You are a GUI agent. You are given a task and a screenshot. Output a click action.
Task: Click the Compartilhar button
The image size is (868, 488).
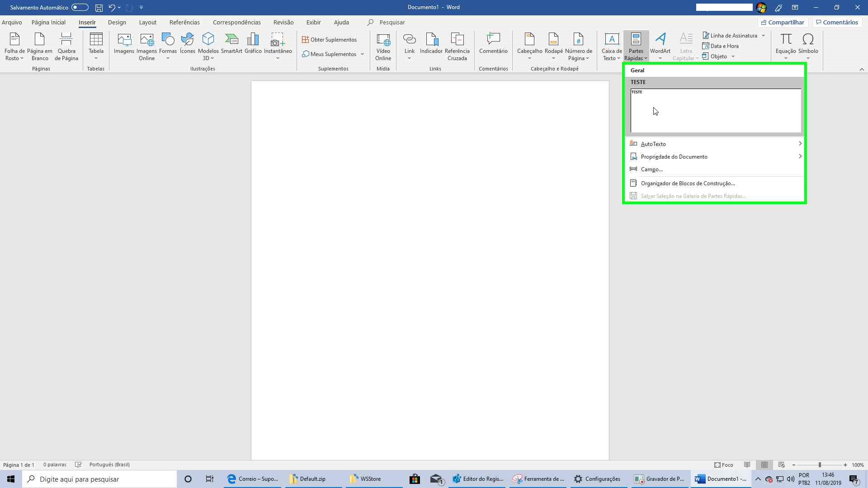783,22
